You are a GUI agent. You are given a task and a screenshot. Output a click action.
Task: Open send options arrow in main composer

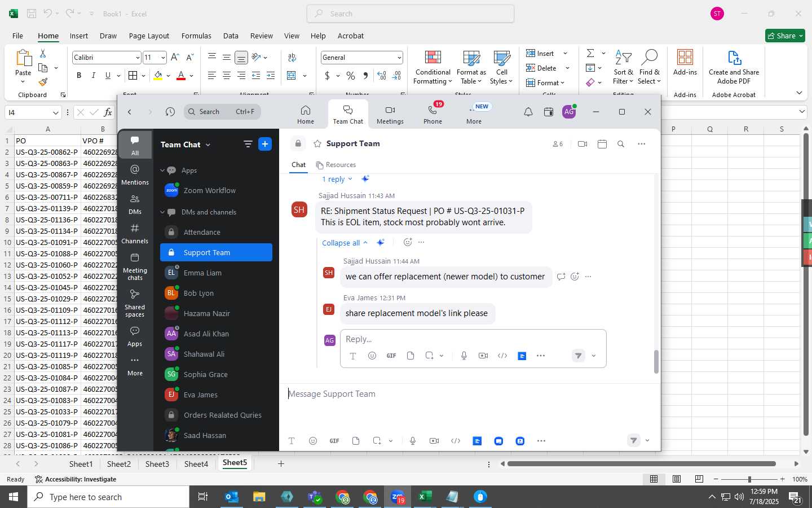[x=647, y=441]
